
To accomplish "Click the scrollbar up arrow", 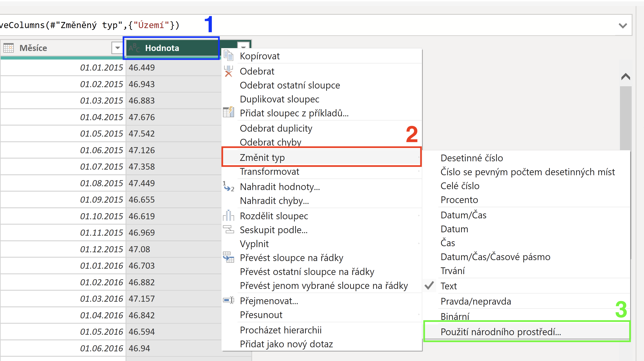I will pyautogui.click(x=625, y=77).
